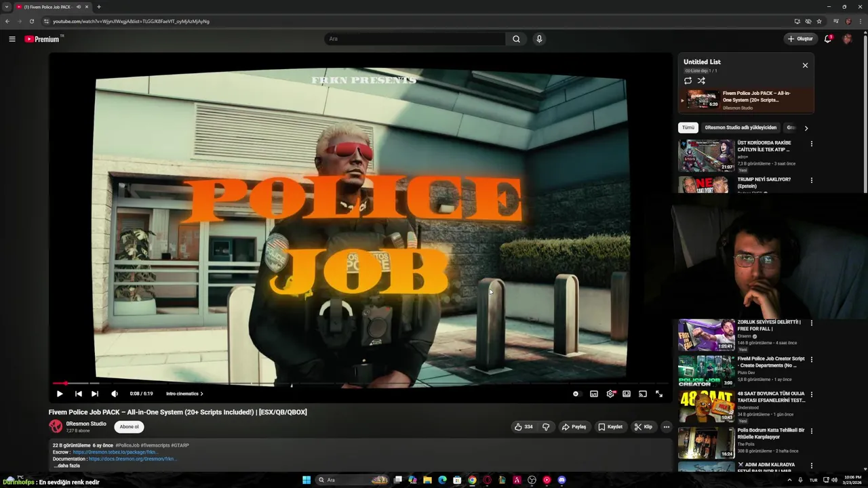Open the Documentation docs.0resmon.org link
The image size is (868, 488).
[132, 459]
